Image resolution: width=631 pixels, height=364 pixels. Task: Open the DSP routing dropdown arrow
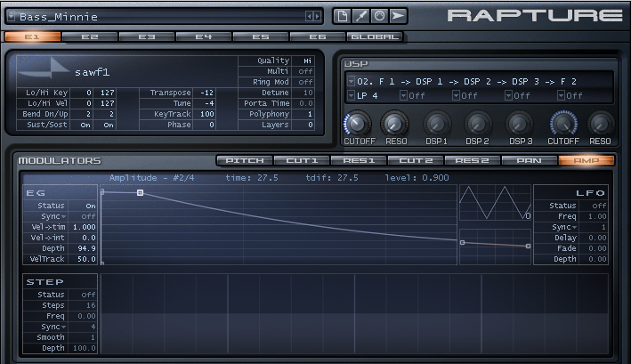351,81
